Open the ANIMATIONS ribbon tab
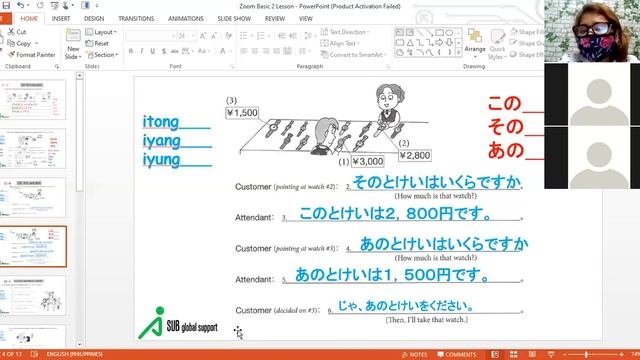This screenshot has width=640, height=360. (x=185, y=19)
